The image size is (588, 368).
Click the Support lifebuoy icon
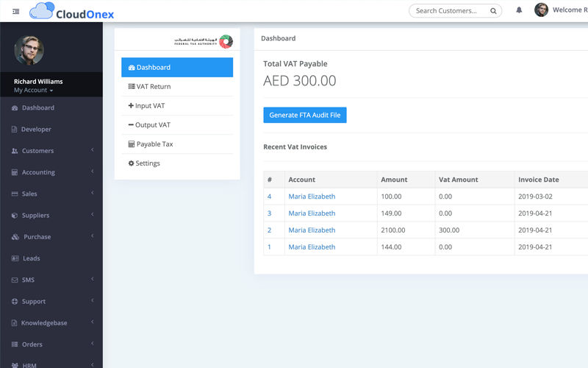[x=15, y=302]
